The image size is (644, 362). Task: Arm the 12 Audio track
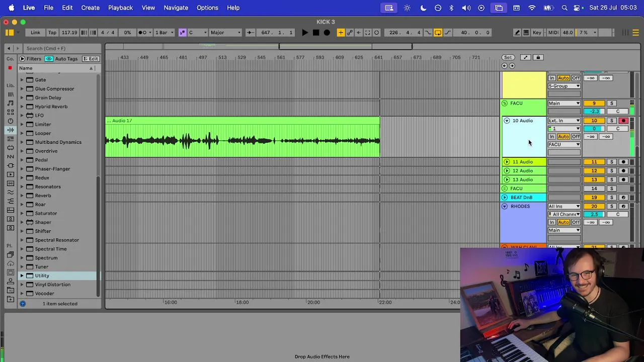(x=623, y=171)
